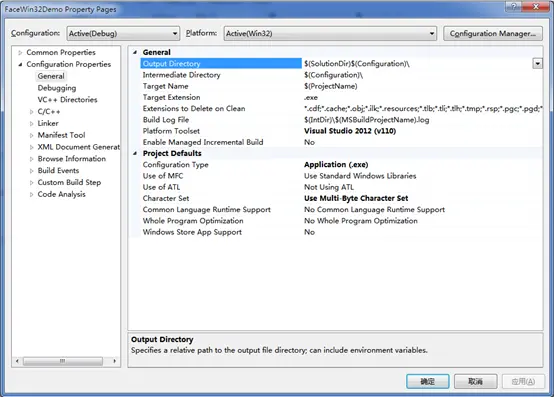Expand the Custom Build Step node arrow
The image size is (554, 397).
(x=31, y=183)
